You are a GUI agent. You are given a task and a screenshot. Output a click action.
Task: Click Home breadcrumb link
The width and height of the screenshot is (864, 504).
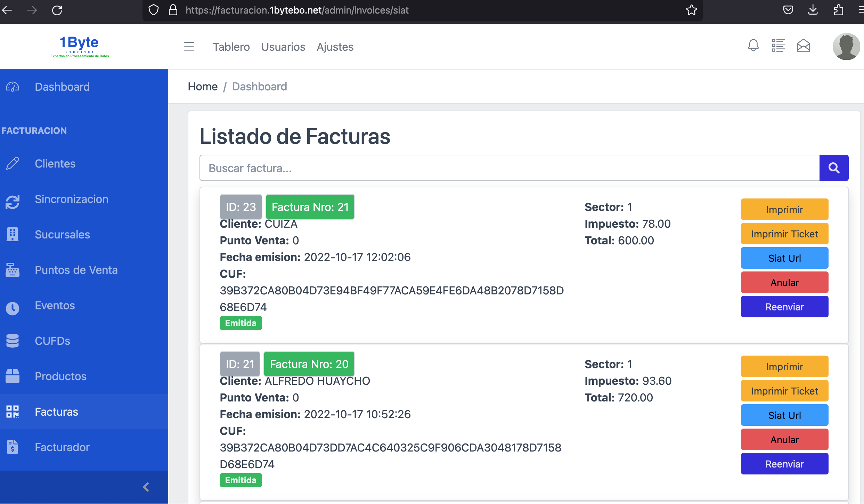(x=203, y=87)
